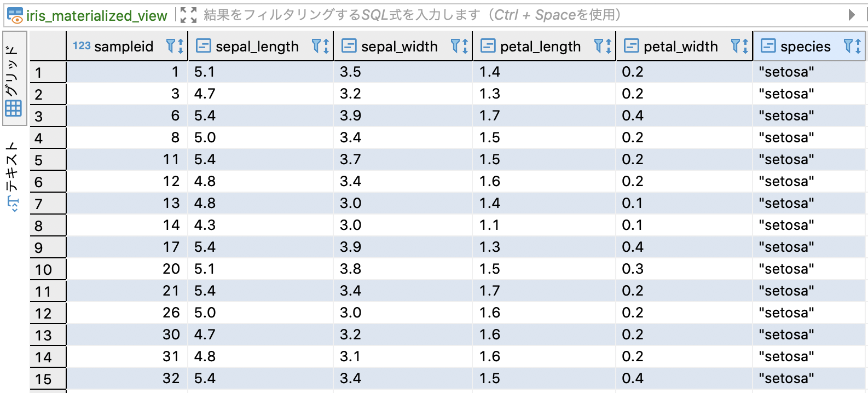The height and width of the screenshot is (393, 868).
Task: Switch to the テキスト (text) view tab
Action: click(x=13, y=176)
